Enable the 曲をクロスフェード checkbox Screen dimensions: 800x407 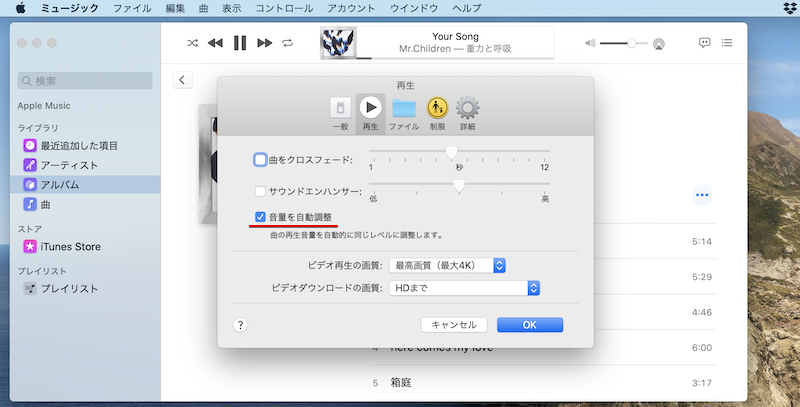click(x=260, y=160)
